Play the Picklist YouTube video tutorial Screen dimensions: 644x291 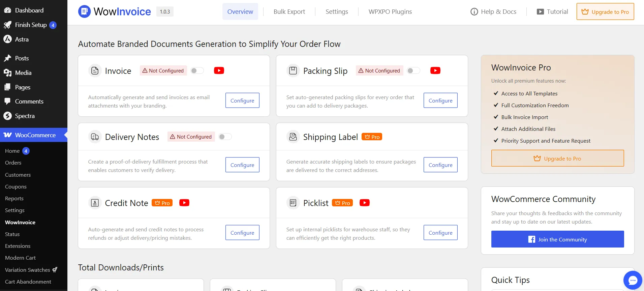click(365, 203)
